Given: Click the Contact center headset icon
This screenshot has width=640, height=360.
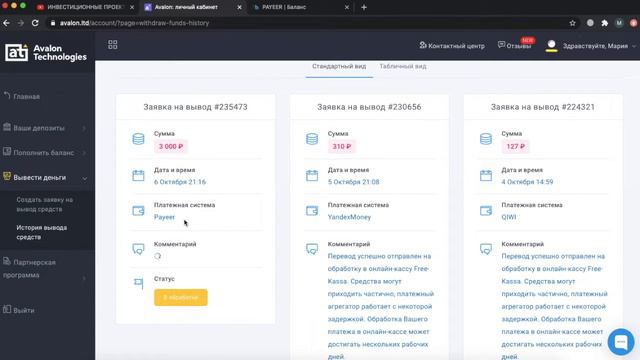Looking at the screenshot, I should tap(423, 45).
